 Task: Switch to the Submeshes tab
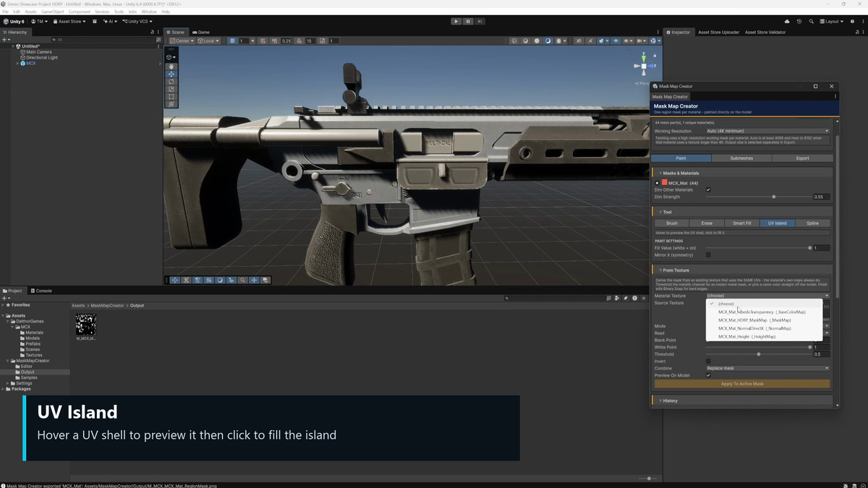coord(741,158)
